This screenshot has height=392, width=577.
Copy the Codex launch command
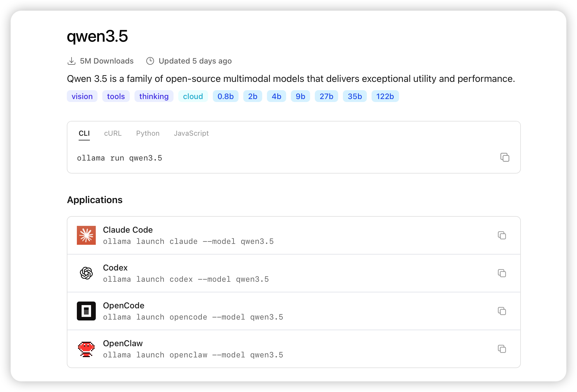pyautogui.click(x=502, y=273)
